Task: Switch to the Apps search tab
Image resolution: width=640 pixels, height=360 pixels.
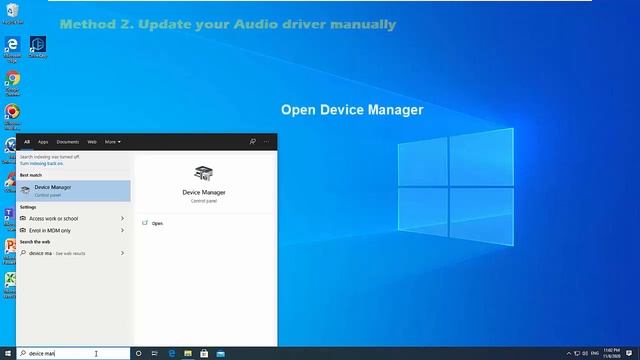Action: click(x=43, y=142)
